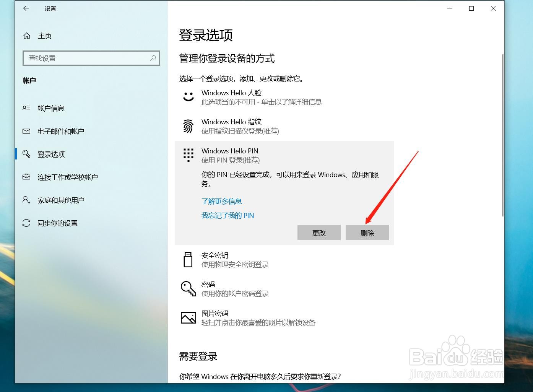The image size is (533, 392).
Task: Click inside the 查找设置 search box
Action: 91,58
